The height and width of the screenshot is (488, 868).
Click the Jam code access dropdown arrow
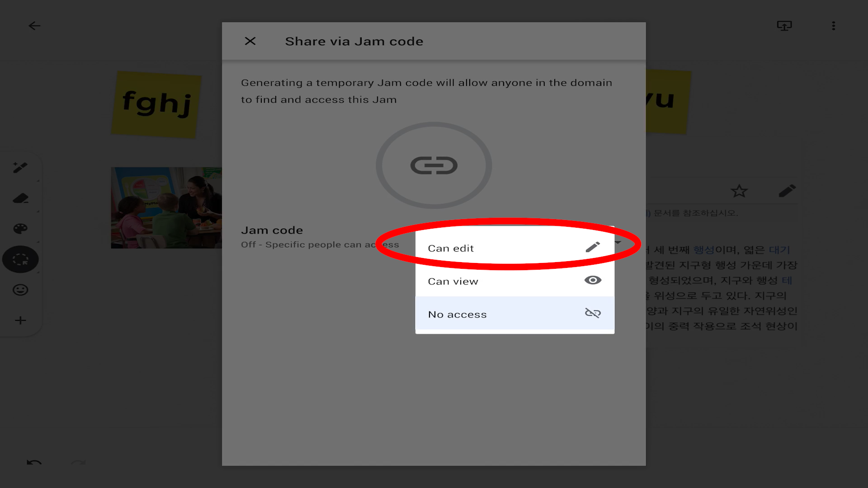[x=618, y=243]
